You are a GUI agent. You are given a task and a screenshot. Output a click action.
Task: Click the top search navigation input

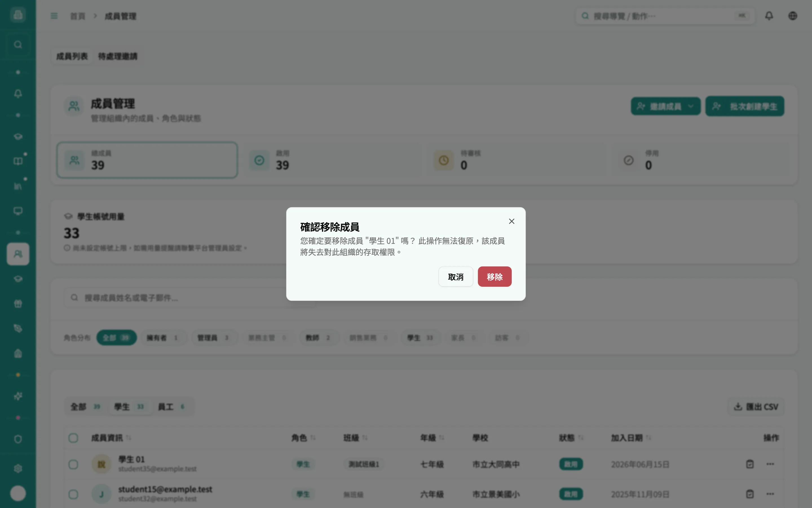point(665,16)
